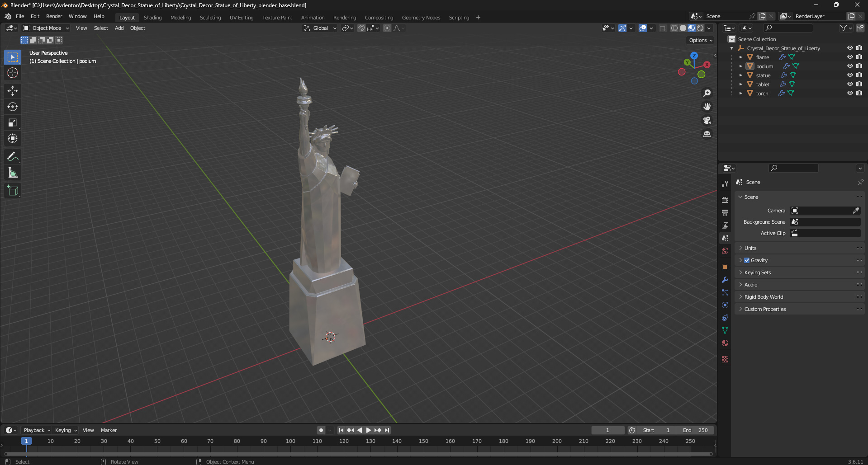868x465 pixels.
Task: Hide the statue object in viewport
Action: pyautogui.click(x=850, y=75)
